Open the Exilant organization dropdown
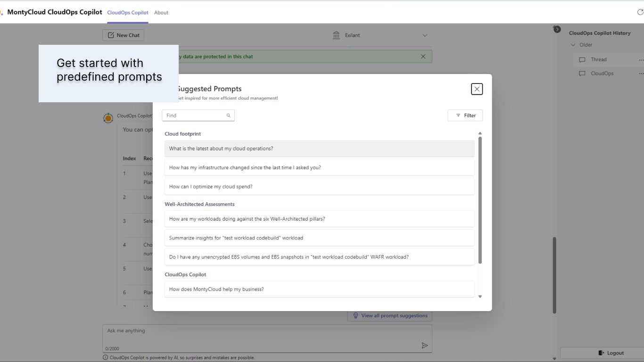This screenshot has width=644, height=362. (380, 35)
